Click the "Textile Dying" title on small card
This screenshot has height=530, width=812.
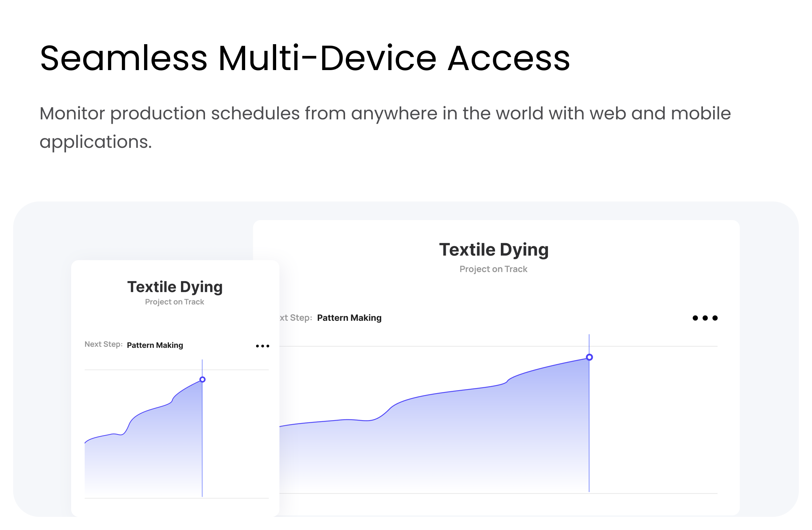click(175, 287)
